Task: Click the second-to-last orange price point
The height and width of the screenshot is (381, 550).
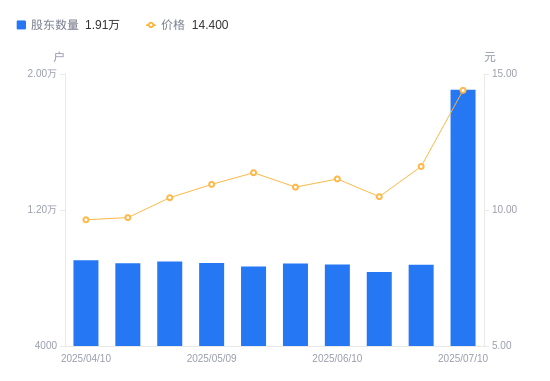Action: (421, 167)
